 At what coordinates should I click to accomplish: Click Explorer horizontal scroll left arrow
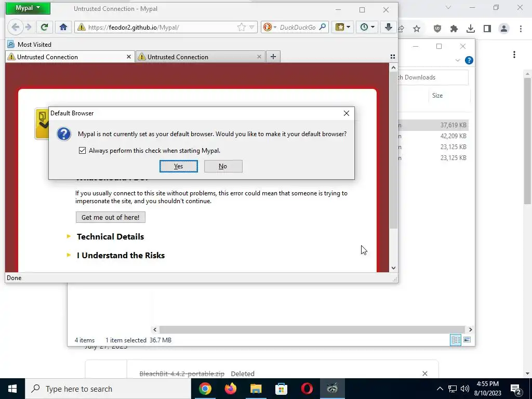(x=155, y=329)
